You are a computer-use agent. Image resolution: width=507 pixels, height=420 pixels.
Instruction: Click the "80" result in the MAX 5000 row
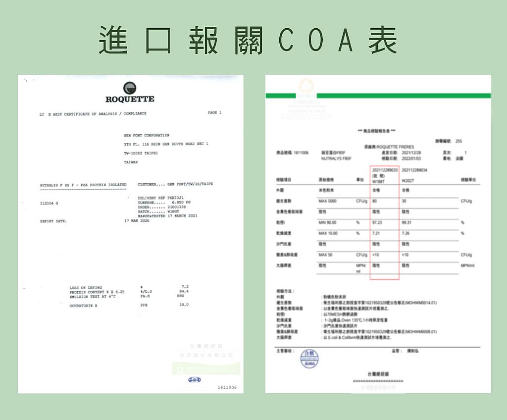tap(375, 201)
